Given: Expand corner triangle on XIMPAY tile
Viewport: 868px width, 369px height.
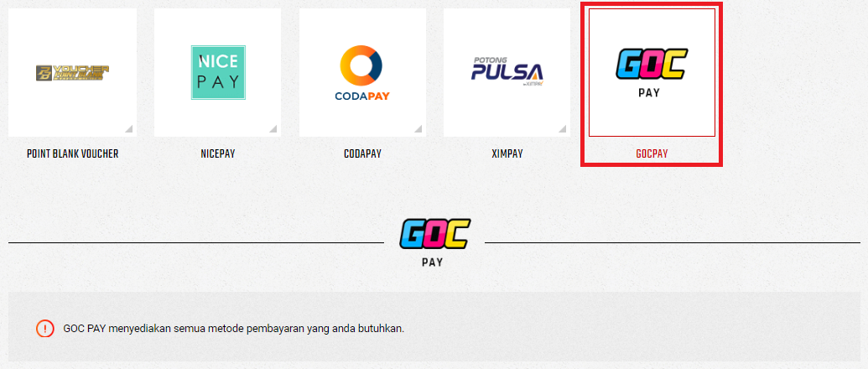Looking at the screenshot, I should point(563,129).
